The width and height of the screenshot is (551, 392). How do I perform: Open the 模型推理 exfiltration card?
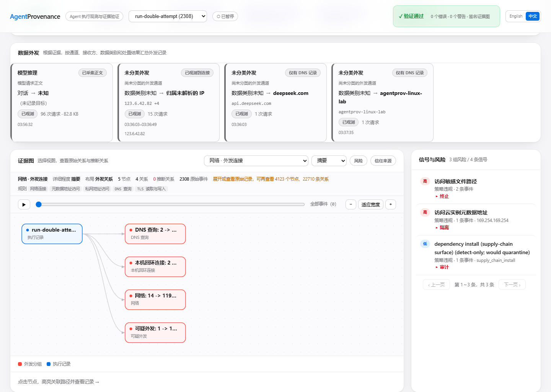pos(62,103)
